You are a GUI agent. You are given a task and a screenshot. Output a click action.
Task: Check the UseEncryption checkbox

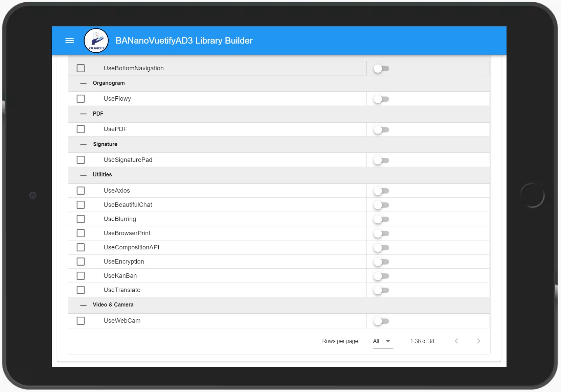(x=81, y=262)
